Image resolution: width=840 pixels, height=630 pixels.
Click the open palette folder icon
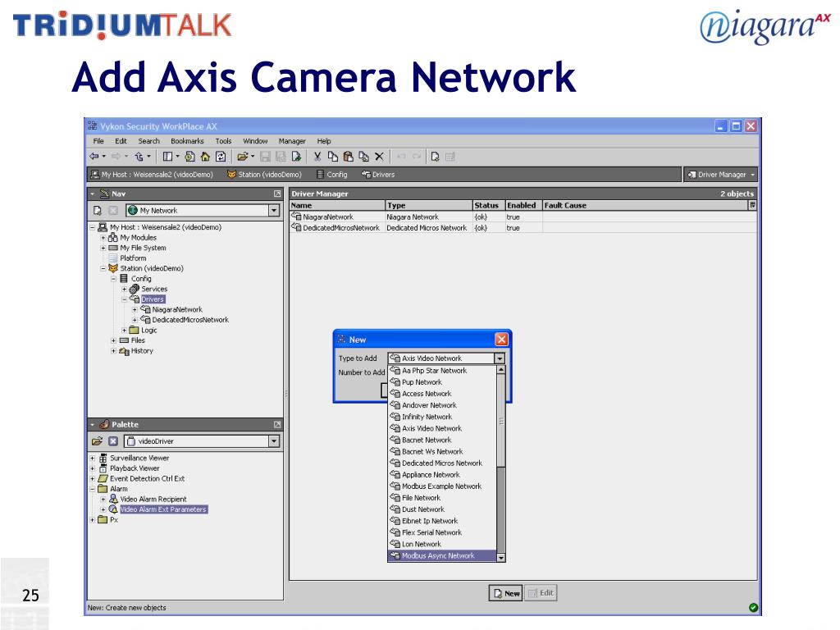point(97,441)
